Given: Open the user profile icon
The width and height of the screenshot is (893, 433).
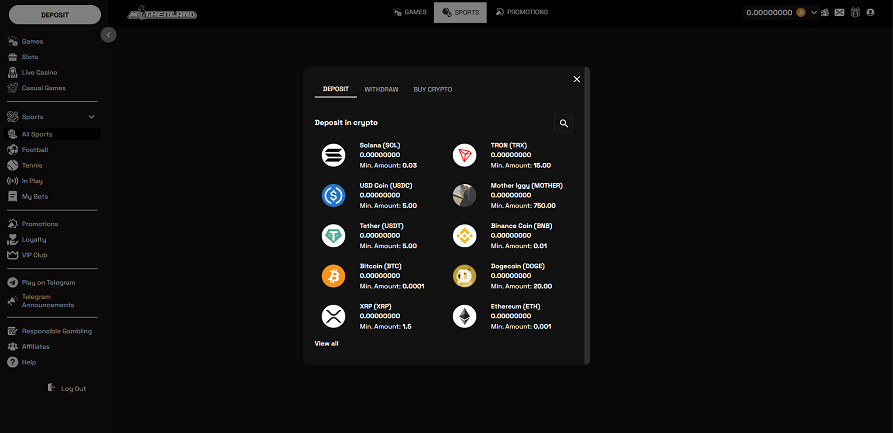Looking at the screenshot, I should pyautogui.click(x=870, y=12).
